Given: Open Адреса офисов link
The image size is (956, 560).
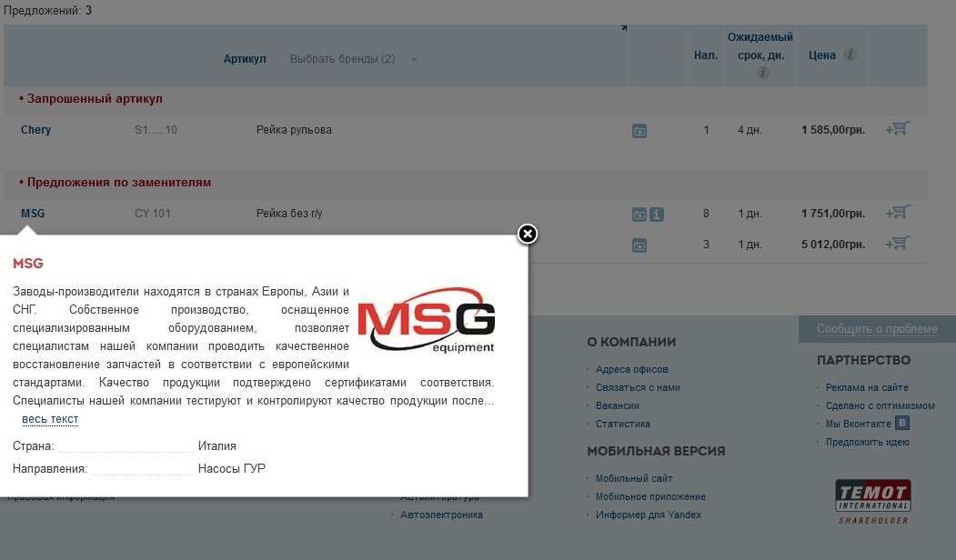Looking at the screenshot, I should (631, 369).
